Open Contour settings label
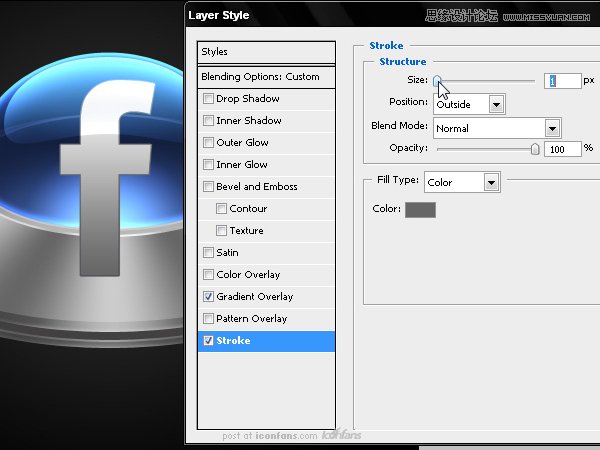 (x=248, y=209)
